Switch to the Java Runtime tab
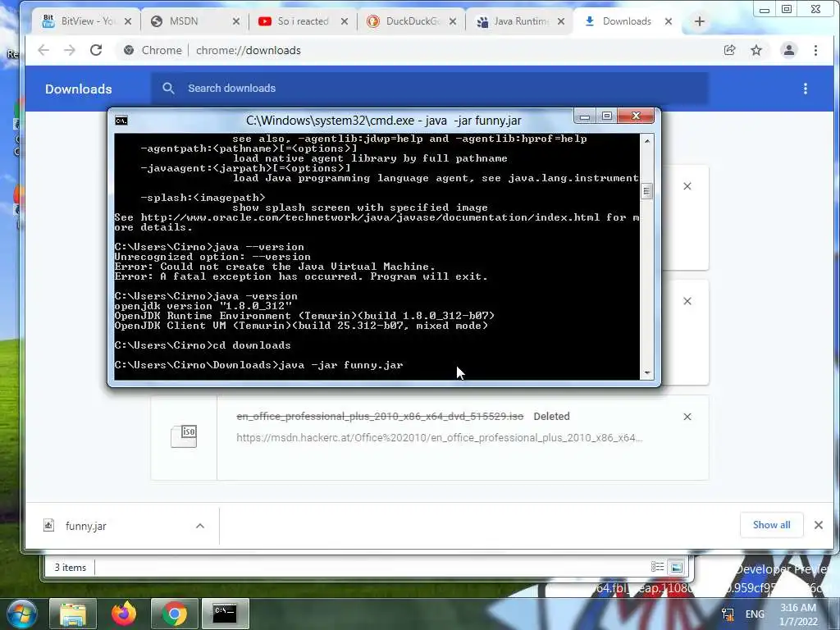 point(521,21)
